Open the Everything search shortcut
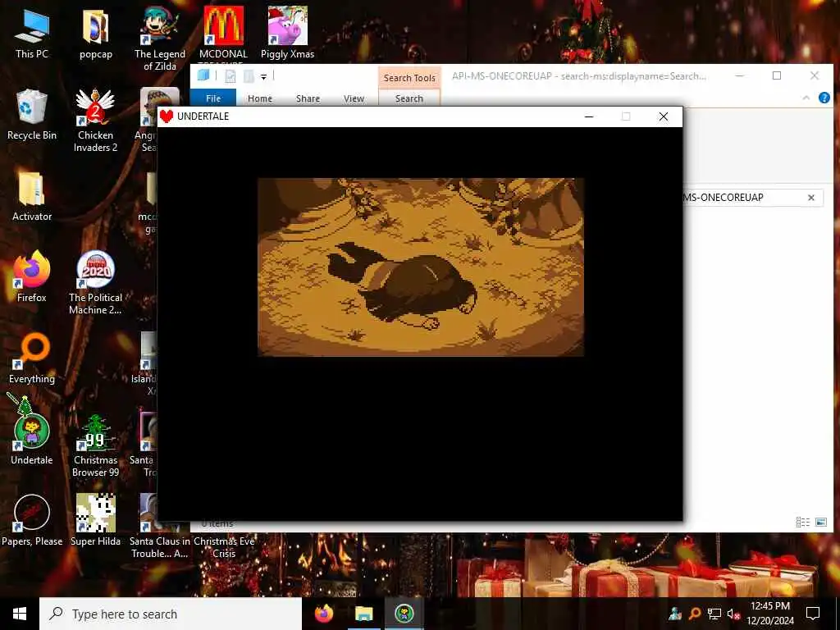Image resolution: width=840 pixels, height=630 pixels. coord(32,359)
